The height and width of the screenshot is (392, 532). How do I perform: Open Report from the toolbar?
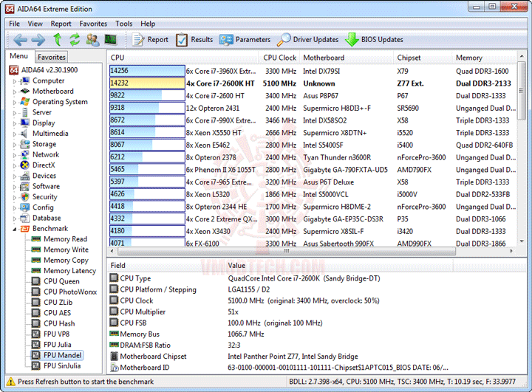click(150, 40)
